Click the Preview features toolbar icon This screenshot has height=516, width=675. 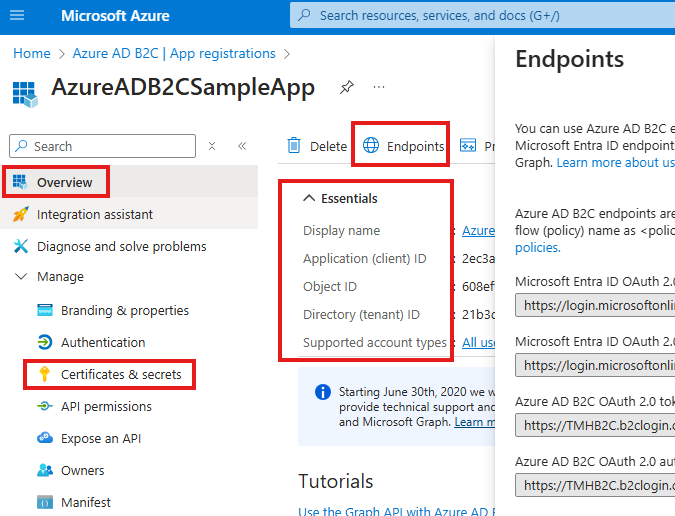[x=468, y=145]
